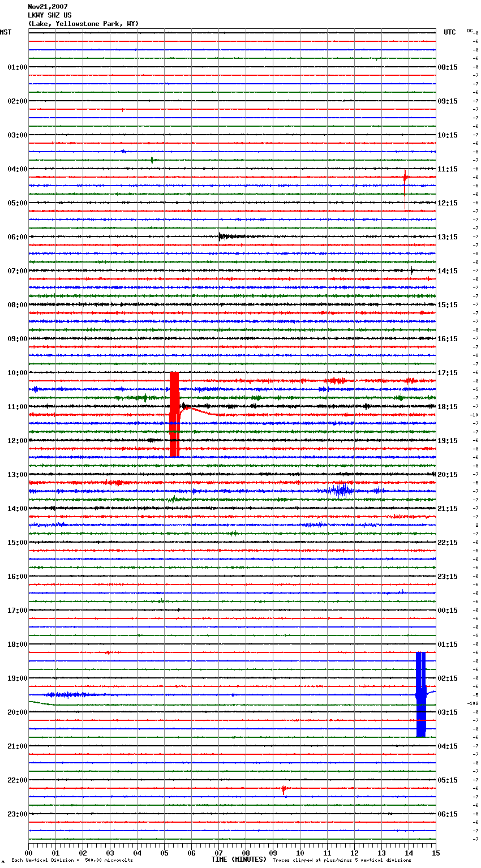Select the 01:00 MST row label
Image resolution: width=481 pixels, height=868 pixels.
point(17,67)
